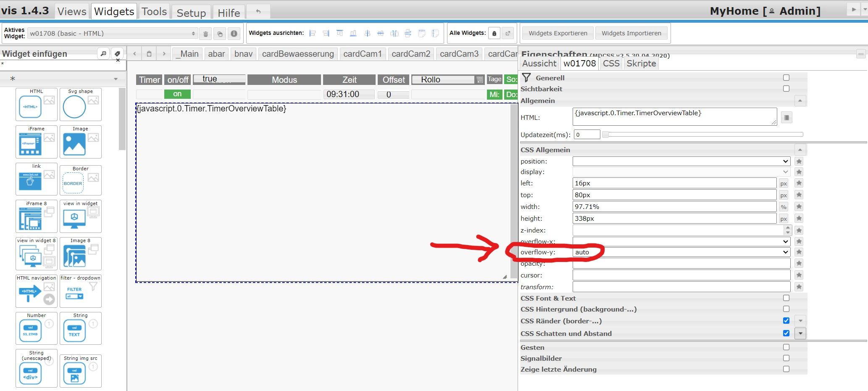
Task: Select the String img src widget
Action: click(x=81, y=370)
